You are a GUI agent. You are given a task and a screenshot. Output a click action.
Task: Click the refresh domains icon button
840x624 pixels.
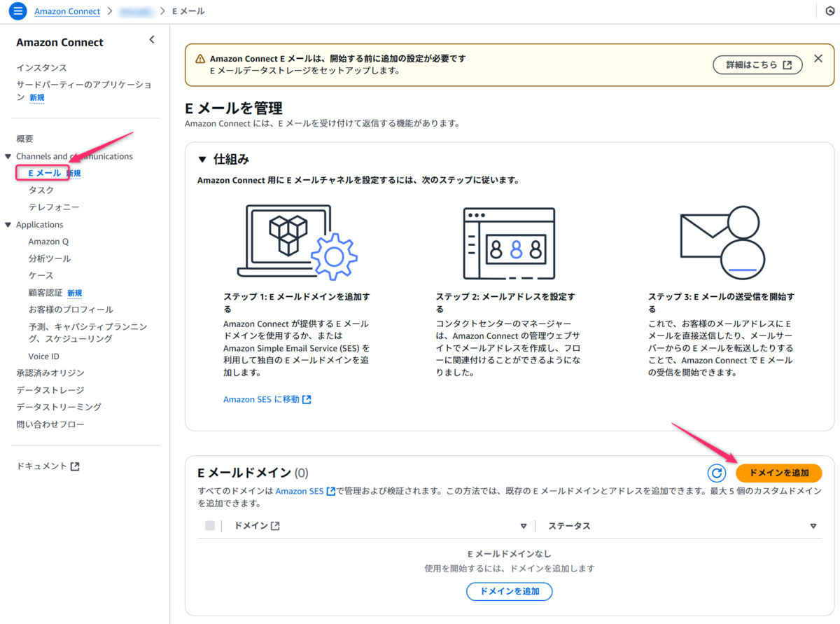pos(716,473)
